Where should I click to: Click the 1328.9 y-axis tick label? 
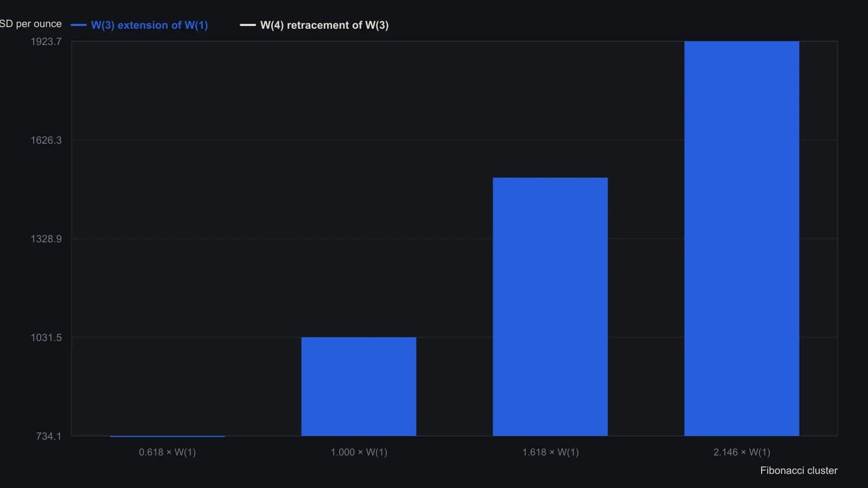[46, 239]
